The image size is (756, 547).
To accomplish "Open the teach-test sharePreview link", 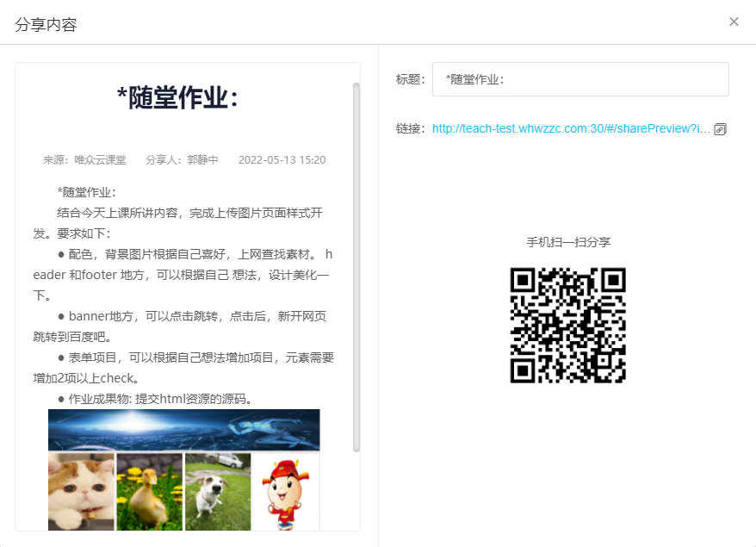I will pyautogui.click(x=571, y=128).
